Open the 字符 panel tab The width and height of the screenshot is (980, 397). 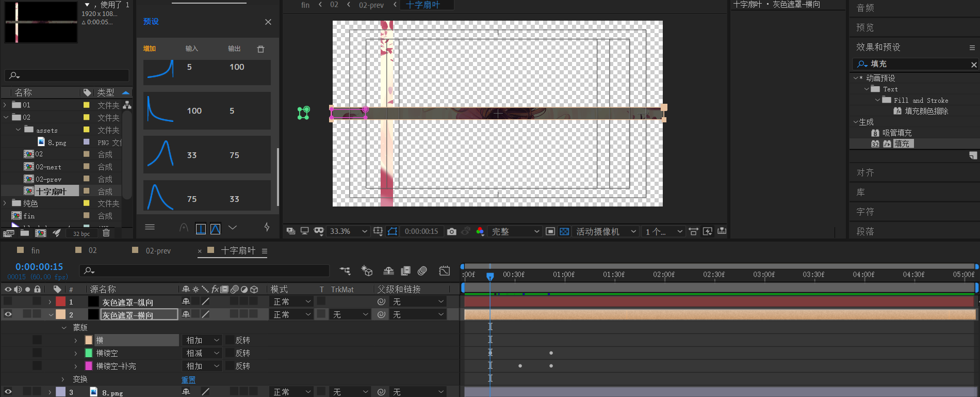[865, 212]
